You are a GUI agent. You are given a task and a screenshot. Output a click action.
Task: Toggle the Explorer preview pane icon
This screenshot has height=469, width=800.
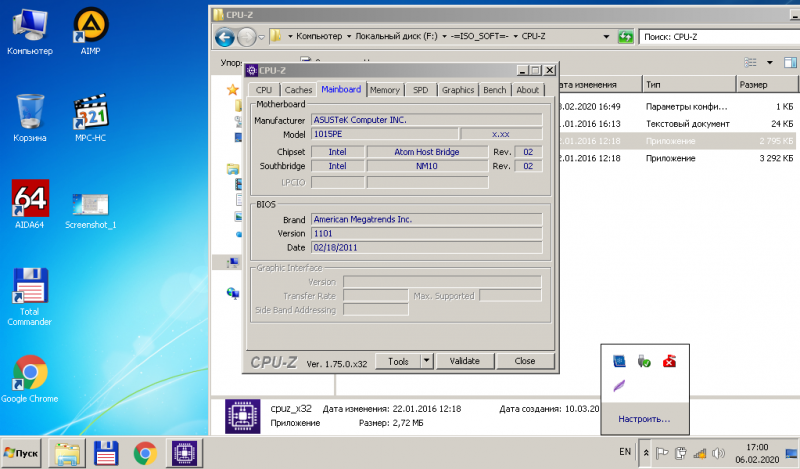[x=790, y=63]
